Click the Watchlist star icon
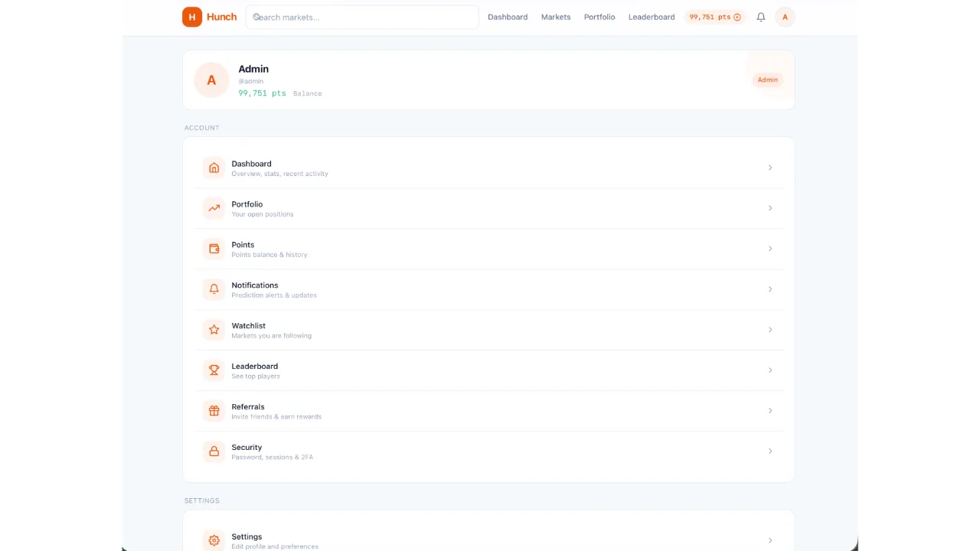Screen dimensions: 980x551 tap(214, 330)
